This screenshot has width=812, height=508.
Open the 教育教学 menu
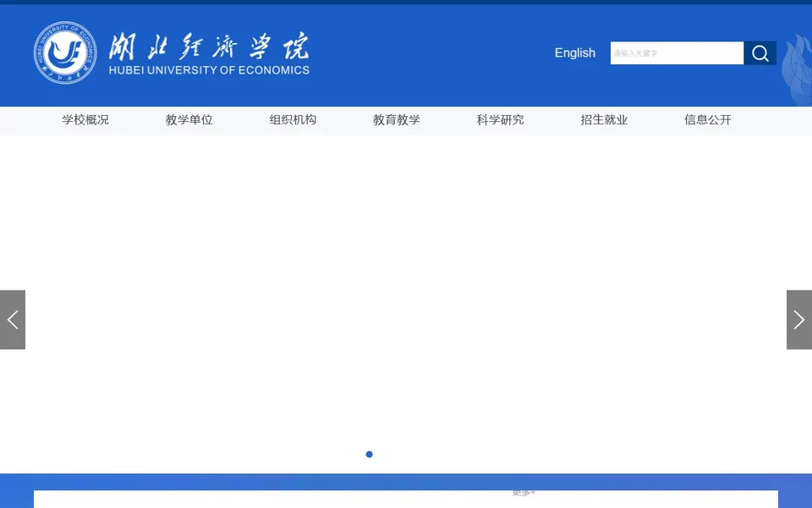click(397, 119)
